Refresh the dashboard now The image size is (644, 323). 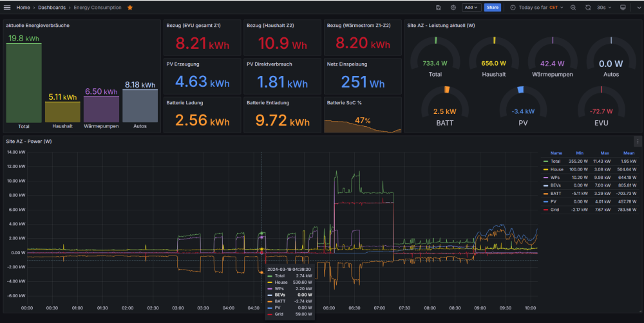point(588,7)
